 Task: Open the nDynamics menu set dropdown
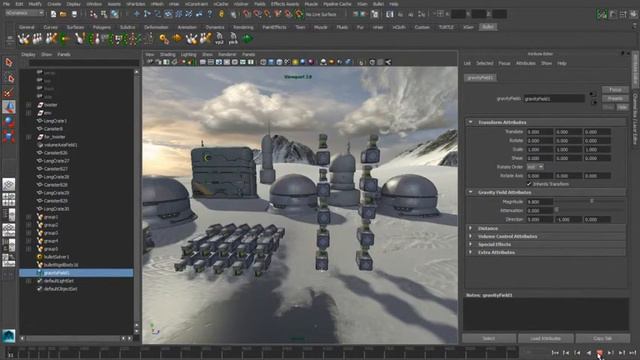(24, 13)
